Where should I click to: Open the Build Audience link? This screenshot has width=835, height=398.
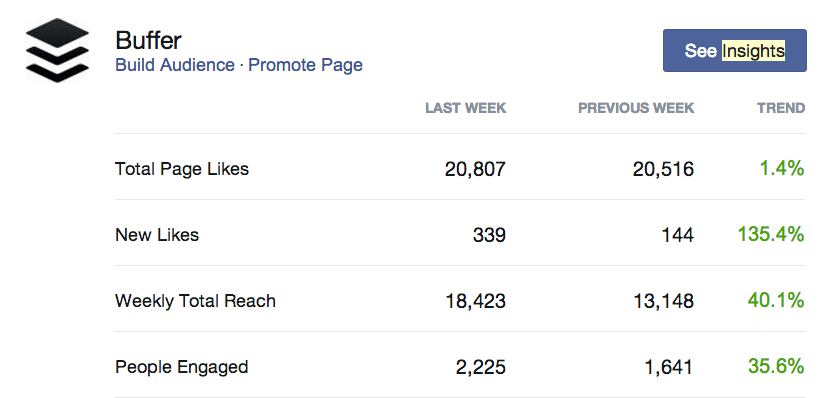point(175,65)
